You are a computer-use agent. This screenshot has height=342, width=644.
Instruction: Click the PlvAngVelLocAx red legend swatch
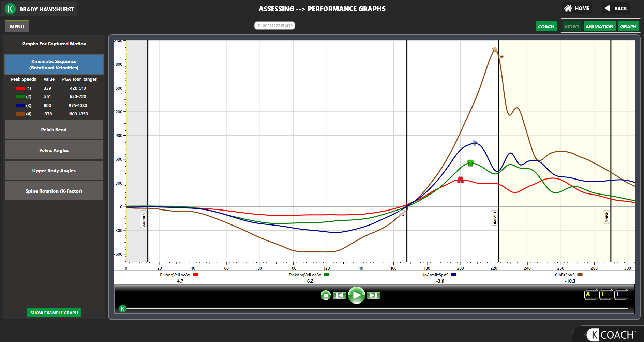click(x=195, y=275)
